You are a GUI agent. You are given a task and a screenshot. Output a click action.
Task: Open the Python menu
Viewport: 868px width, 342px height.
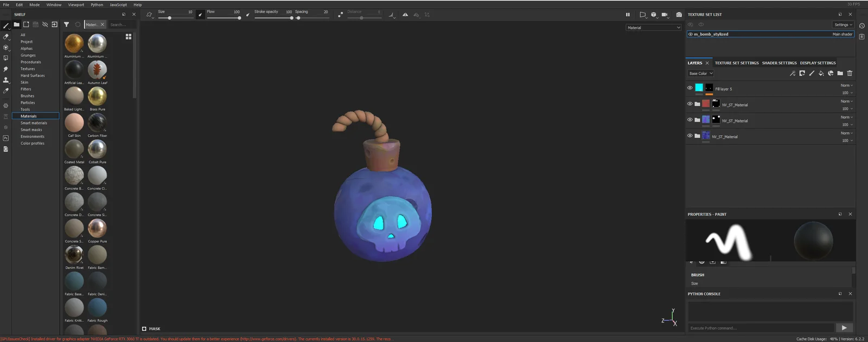(97, 4)
